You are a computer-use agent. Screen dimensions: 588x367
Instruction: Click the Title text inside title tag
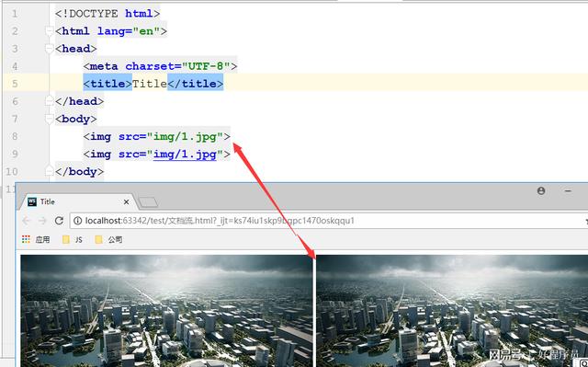pyautogui.click(x=149, y=84)
